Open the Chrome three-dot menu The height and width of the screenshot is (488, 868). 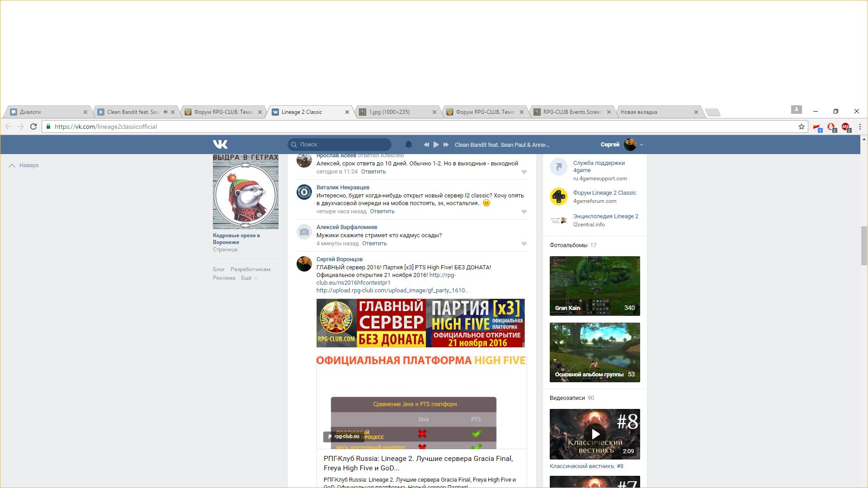click(x=860, y=127)
